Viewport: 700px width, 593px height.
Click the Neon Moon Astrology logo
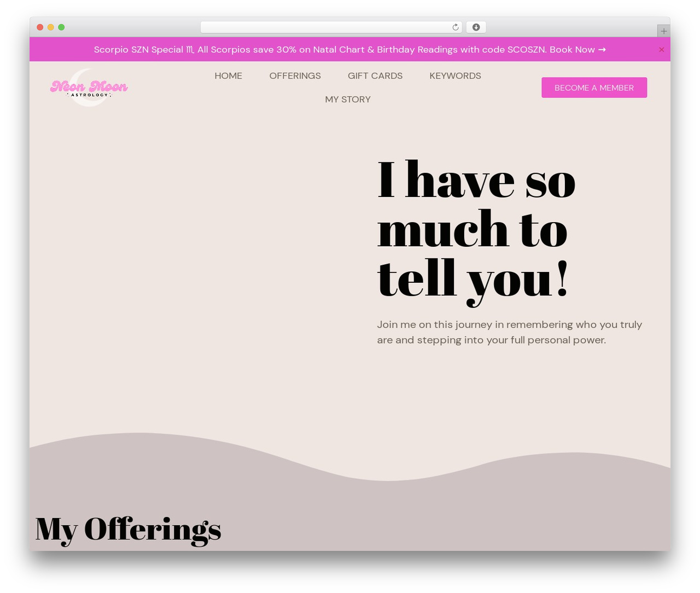pos(89,88)
